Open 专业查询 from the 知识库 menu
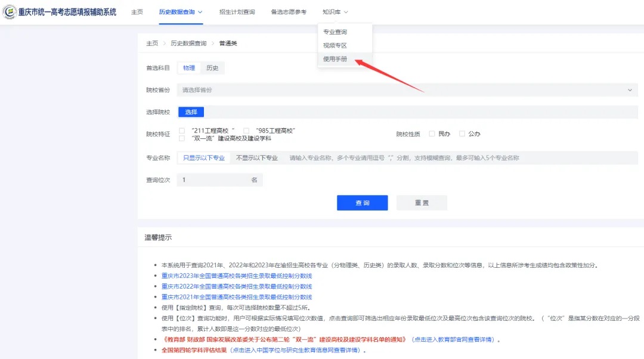The width and height of the screenshot is (644, 359). pos(335,32)
